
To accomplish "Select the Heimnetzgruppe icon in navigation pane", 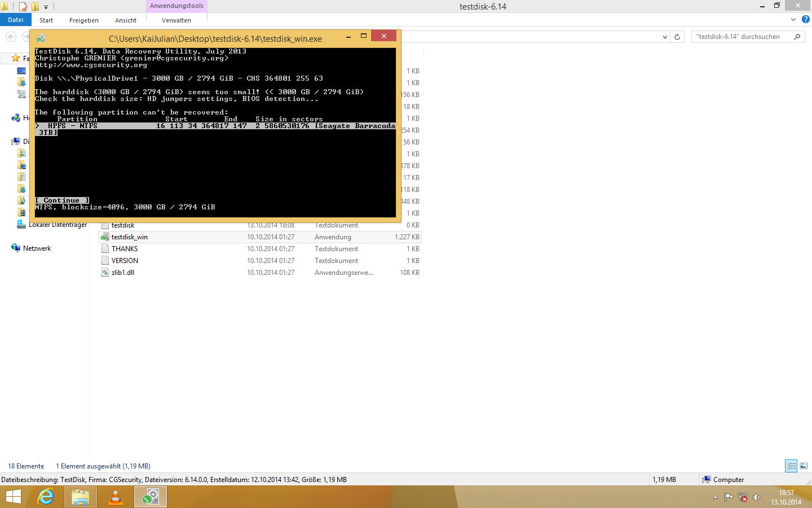I will point(16,117).
